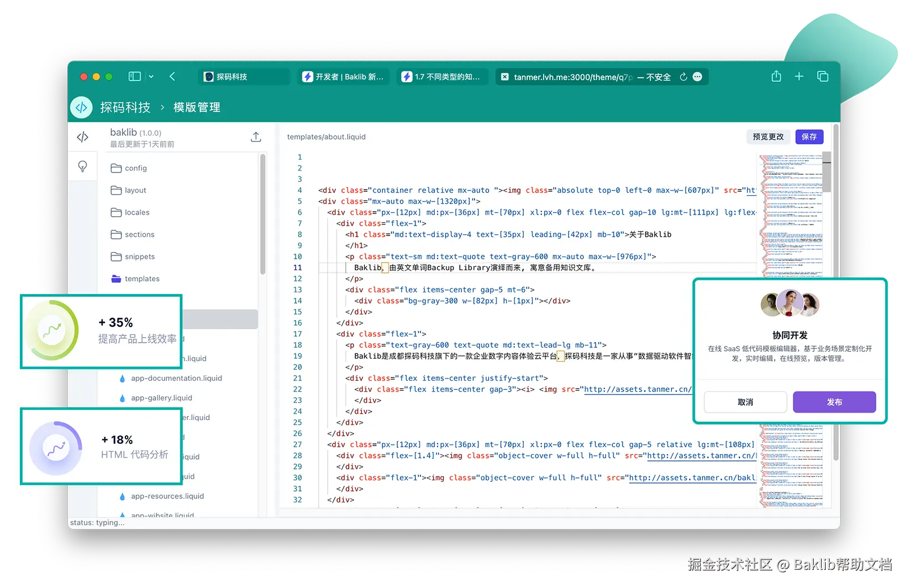Click the 预览更改 button

[x=768, y=137]
